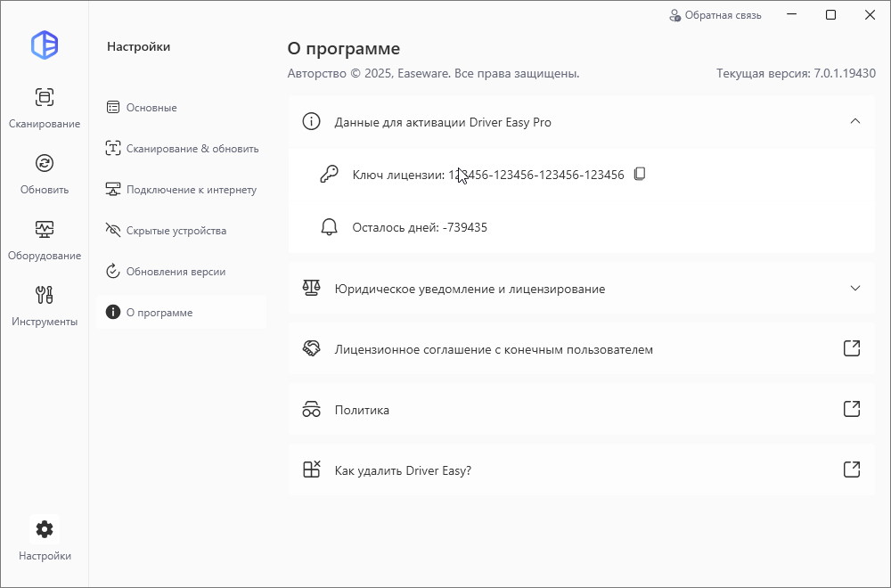891x588 pixels.
Task: Select Скрытые устройства settings tab
Action: coord(181,230)
